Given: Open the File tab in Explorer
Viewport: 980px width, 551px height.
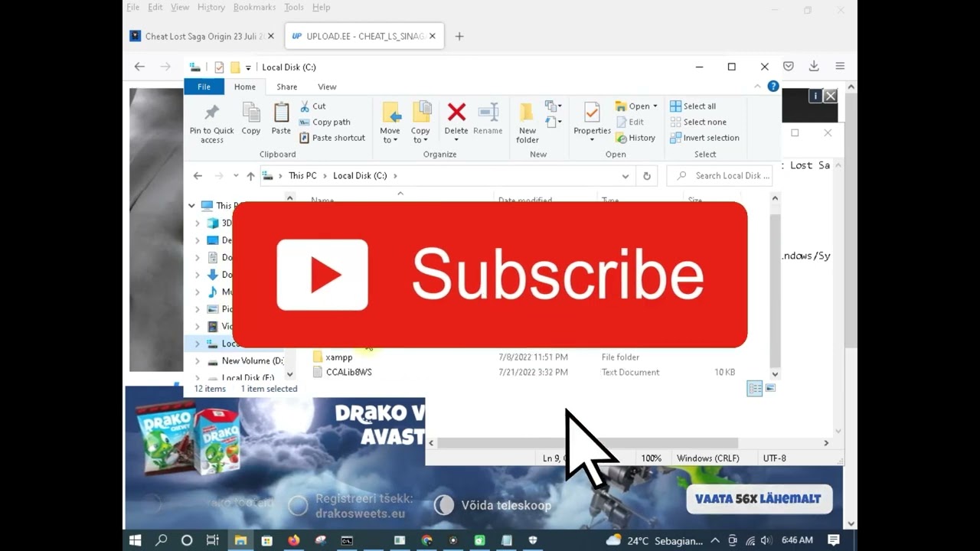Looking at the screenshot, I should tap(204, 86).
